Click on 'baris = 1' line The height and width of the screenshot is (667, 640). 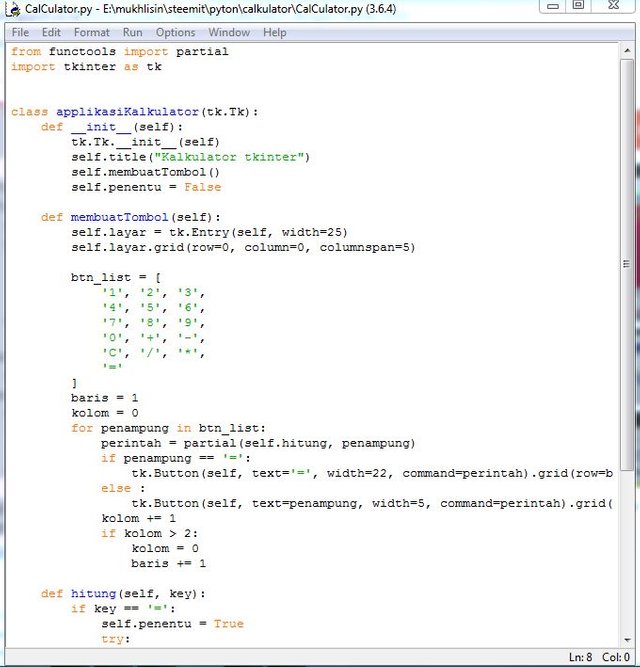105,398
